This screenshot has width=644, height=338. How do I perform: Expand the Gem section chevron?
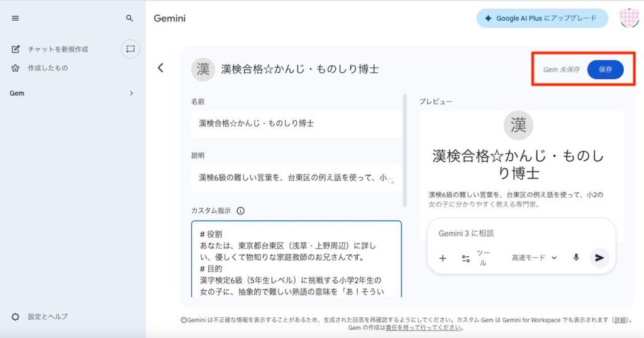[131, 93]
